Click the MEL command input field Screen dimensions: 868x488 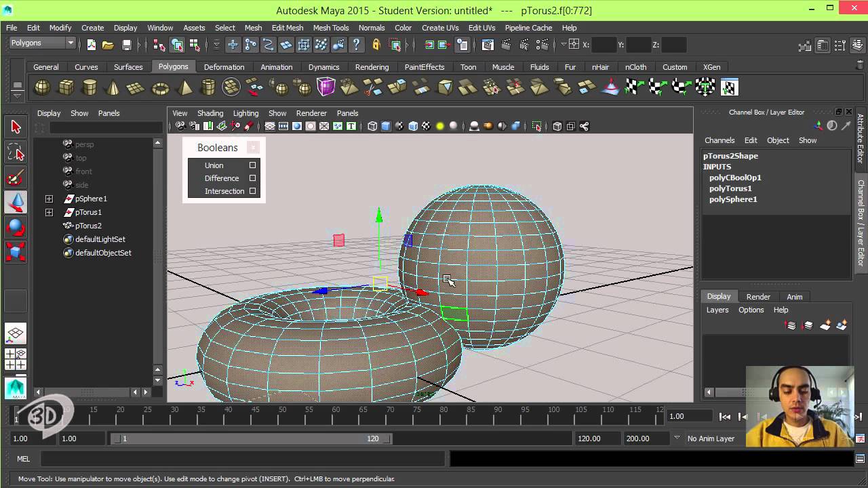242,459
